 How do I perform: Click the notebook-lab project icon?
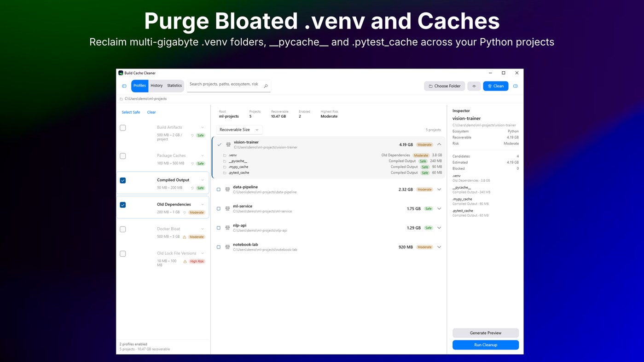tap(227, 247)
